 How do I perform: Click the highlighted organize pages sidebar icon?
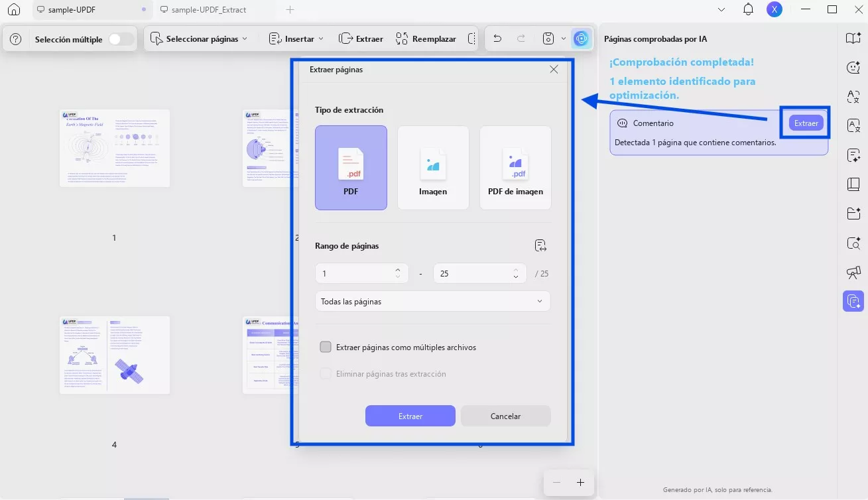853,301
